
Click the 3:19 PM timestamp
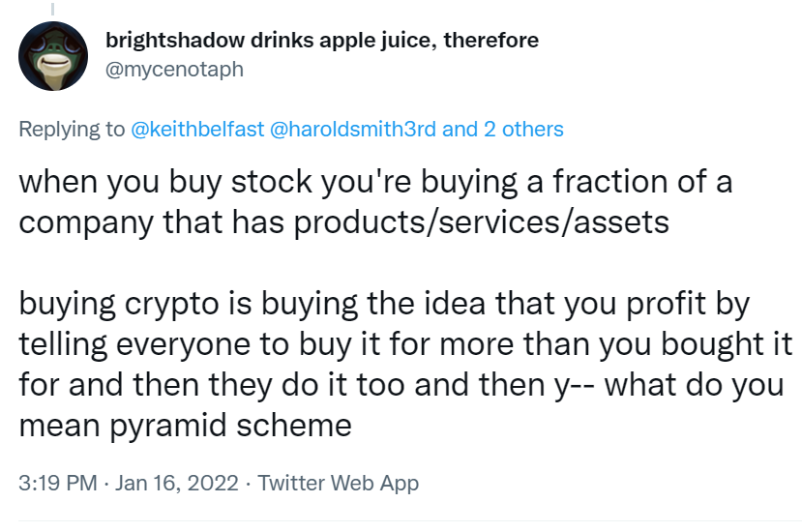pyautogui.click(x=58, y=483)
